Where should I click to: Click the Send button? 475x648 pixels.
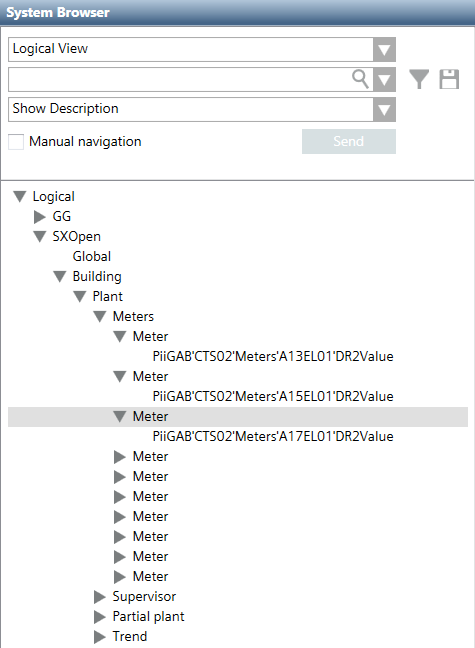[x=348, y=141]
